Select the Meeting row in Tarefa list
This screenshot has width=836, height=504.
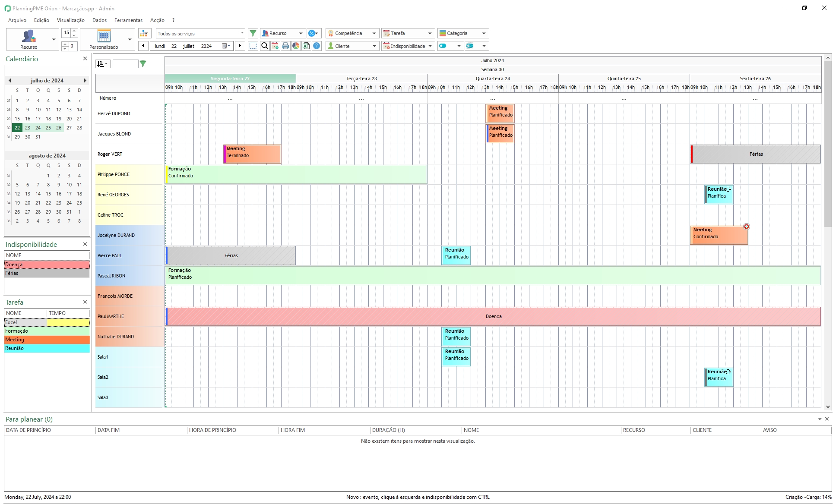[47, 340]
